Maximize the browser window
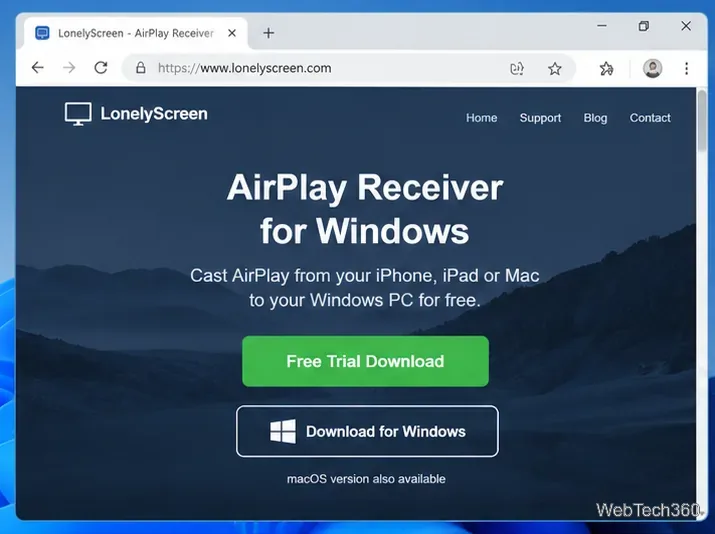Screen dimensions: 715x534 [x=644, y=26]
